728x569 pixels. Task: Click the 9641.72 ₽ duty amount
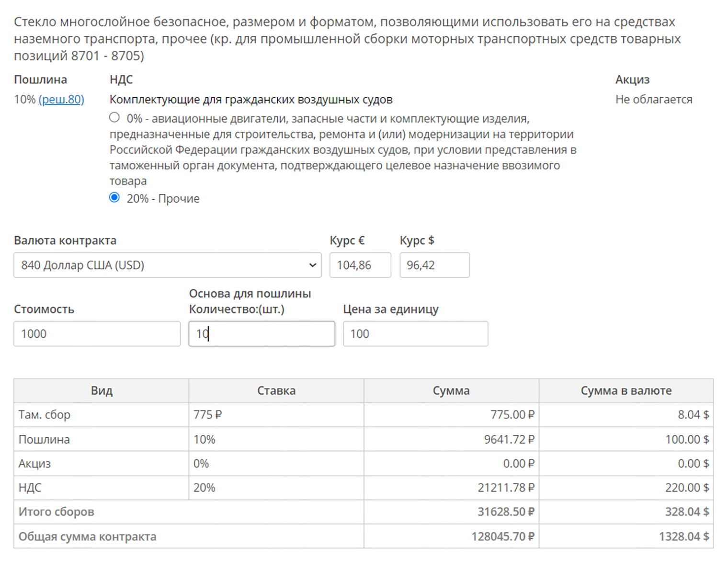pyautogui.click(x=509, y=439)
